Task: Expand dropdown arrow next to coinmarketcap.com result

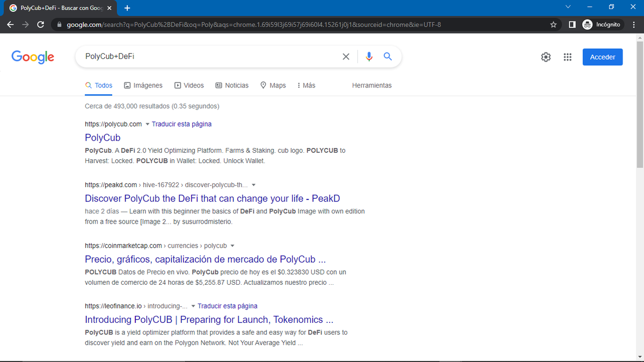Action: pos(232,246)
